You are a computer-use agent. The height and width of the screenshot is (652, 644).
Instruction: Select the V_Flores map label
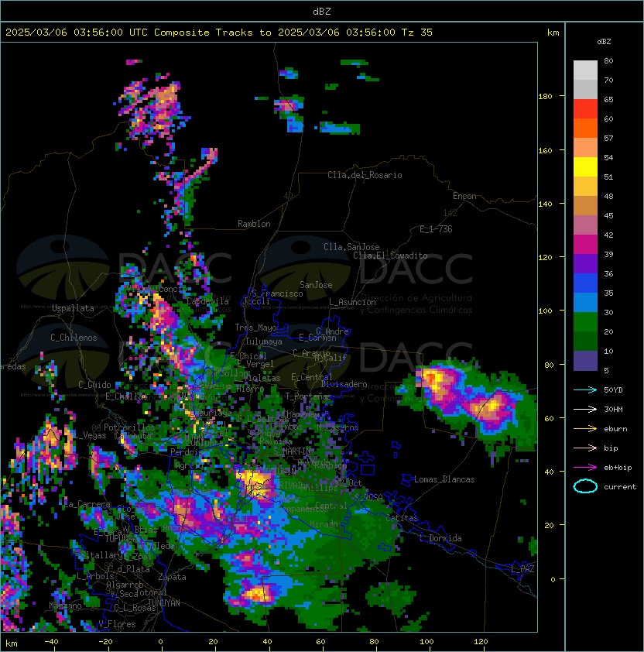(x=117, y=624)
